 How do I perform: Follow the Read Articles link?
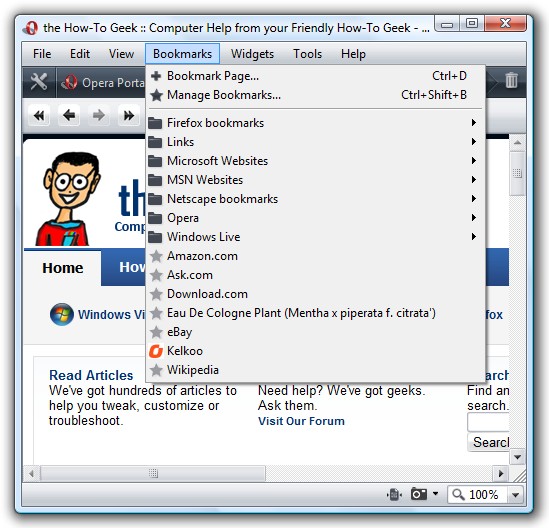91,375
